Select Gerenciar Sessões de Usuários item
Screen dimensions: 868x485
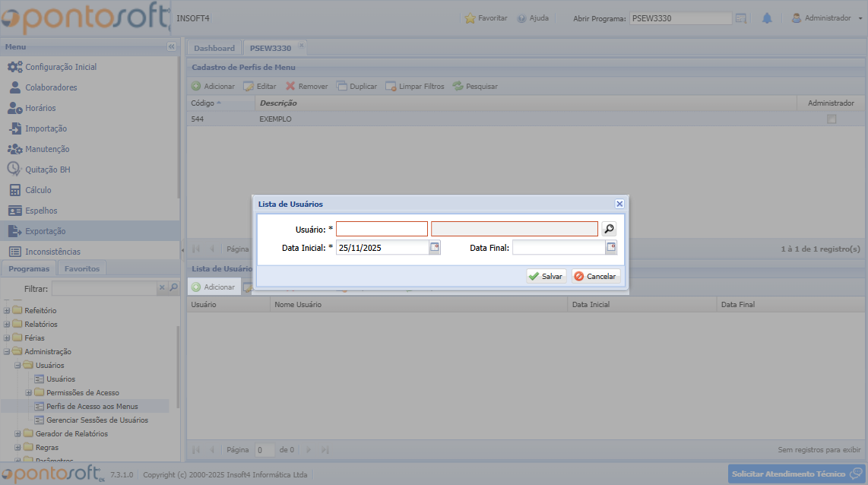97,420
